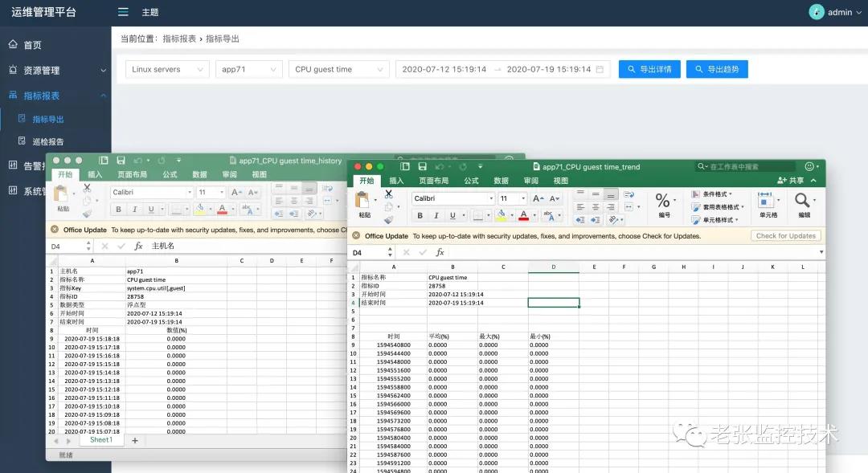The width and height of the screenshot is (868, 473).
Task: Open the 主题 menu in the platform top bar
Action: [x=149, y=12]
